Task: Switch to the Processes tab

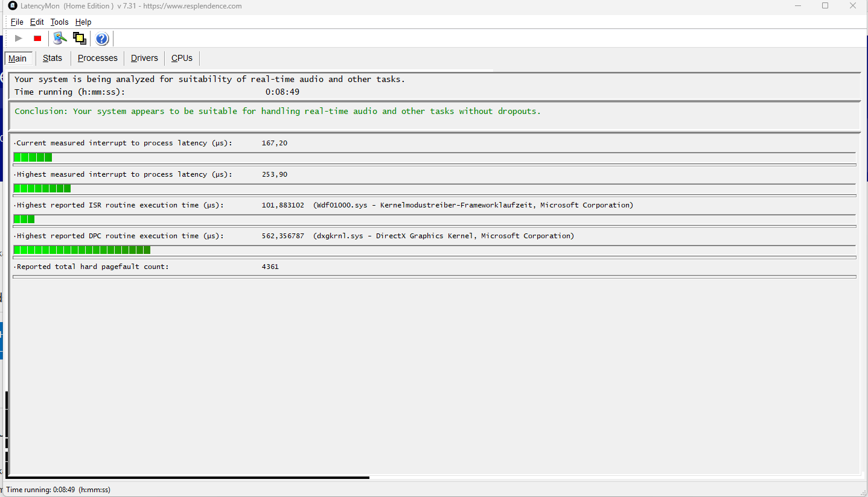Action: (x=98, y=59)
